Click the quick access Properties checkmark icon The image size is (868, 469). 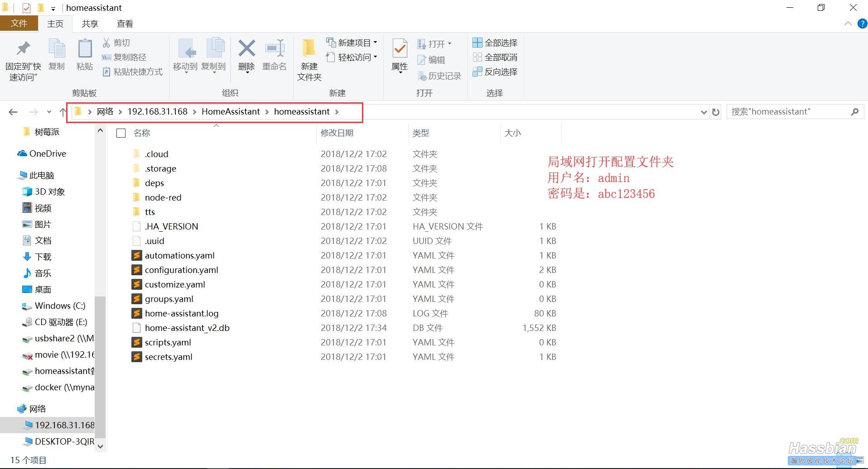coord(26,8)
